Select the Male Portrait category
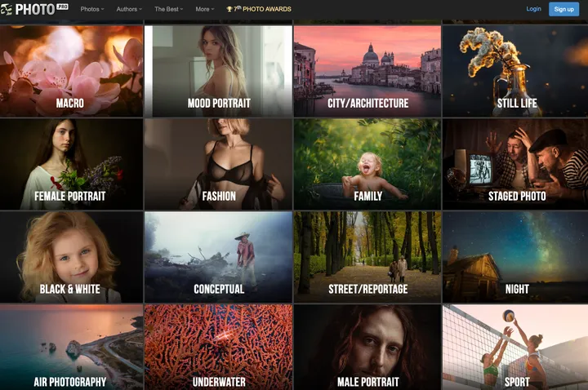Screen dimensions: 588x390 [x=367, y=348]
